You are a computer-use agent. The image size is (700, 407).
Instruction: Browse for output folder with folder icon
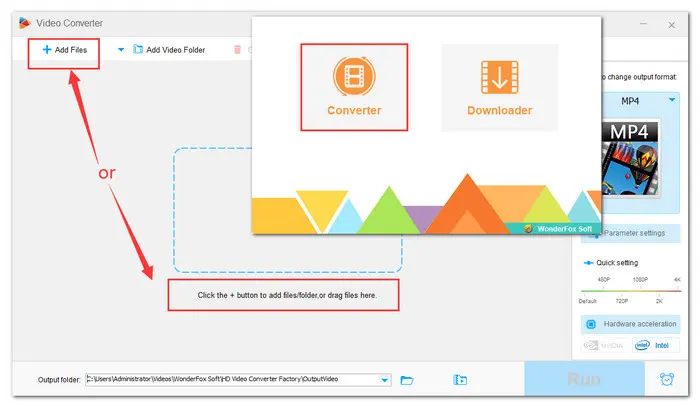point(407,380)
